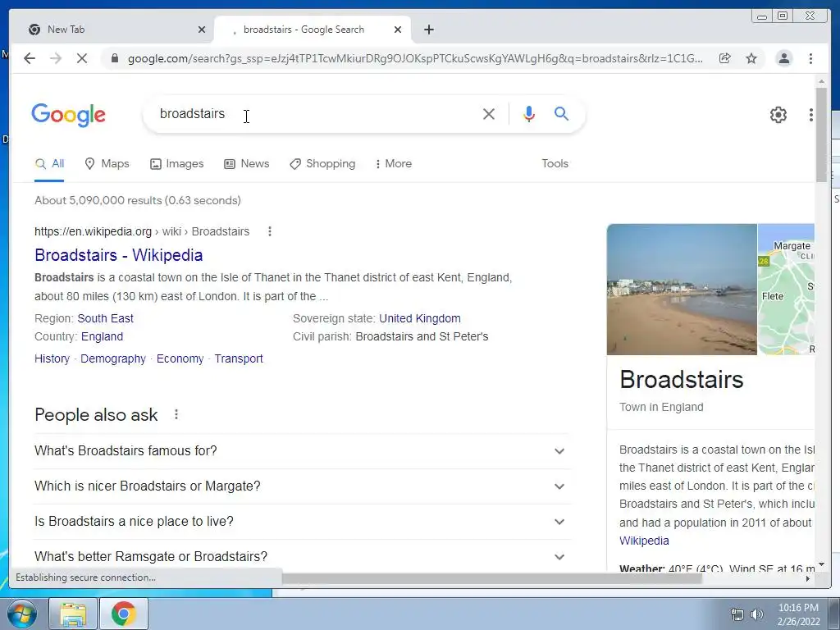840x630 pixels.
Task: Click the address bar URL
Action: pyautogui.click(x=415, y=58)
